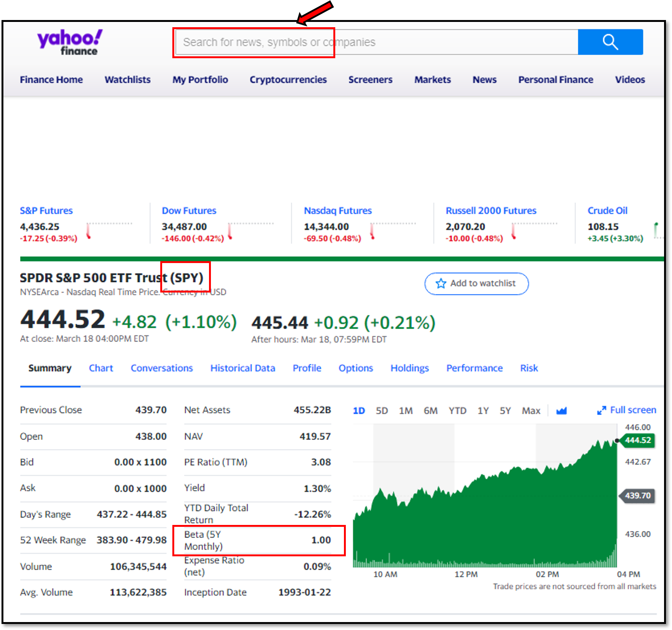Click the YTD Daily Total Return value -12.26%

point(313,514)
